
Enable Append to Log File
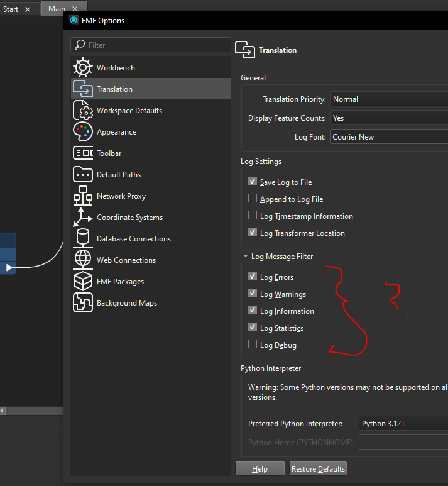click(x=253, y=198)
